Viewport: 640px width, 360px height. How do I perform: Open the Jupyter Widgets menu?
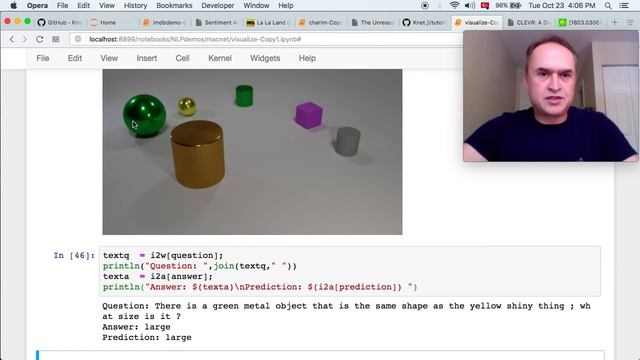pos(265,58)
